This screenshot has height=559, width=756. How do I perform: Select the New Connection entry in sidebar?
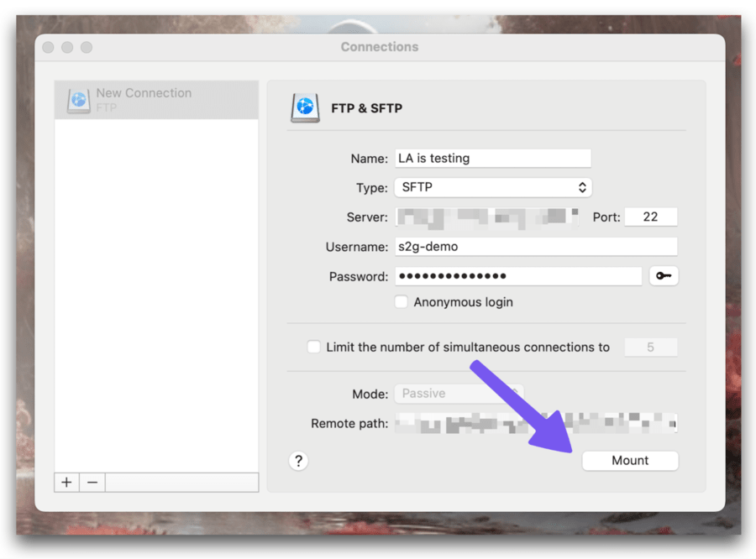point(156,98)
